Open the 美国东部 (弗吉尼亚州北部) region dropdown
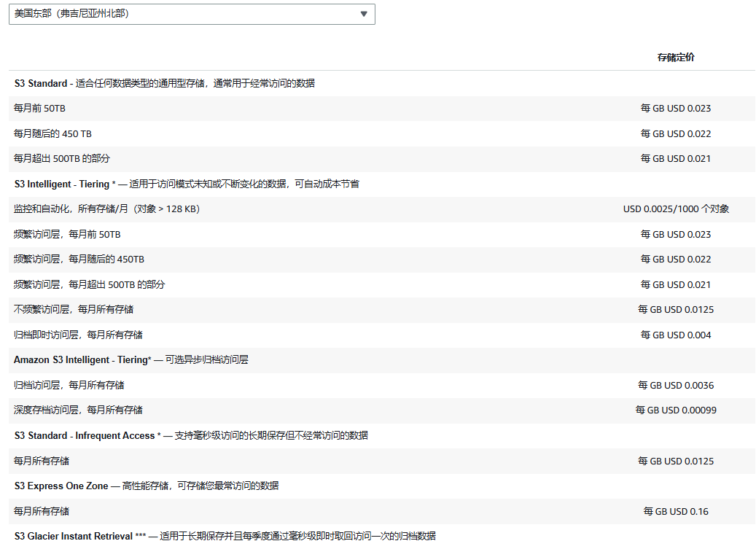Viewport: 756px width, 549px height. 191,14
